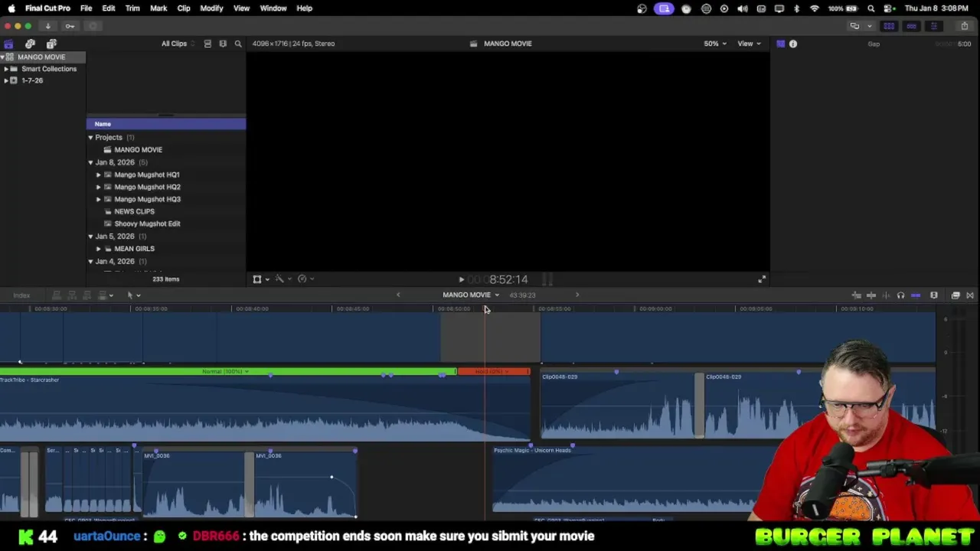Screen dimensions: 980x551
Task: Show the Transitions browser icon
Action: 970,295
